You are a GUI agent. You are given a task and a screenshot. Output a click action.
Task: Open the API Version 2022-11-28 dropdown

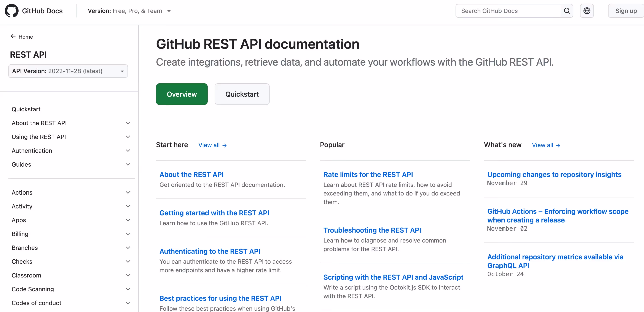click(68, 71)
